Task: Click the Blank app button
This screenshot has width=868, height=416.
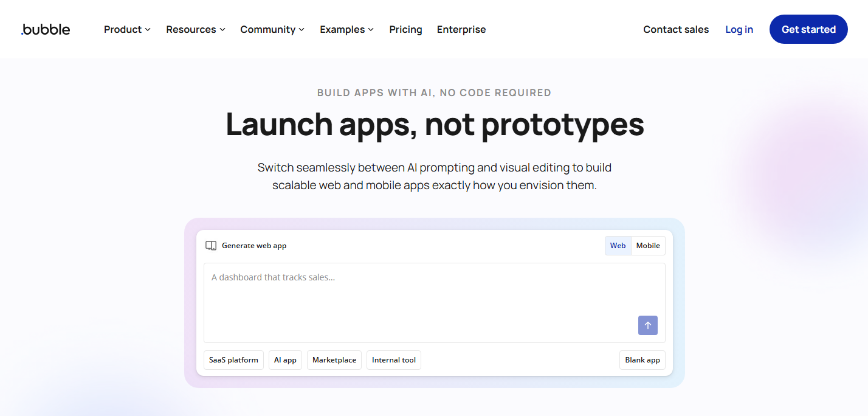Action: point(642,360)
